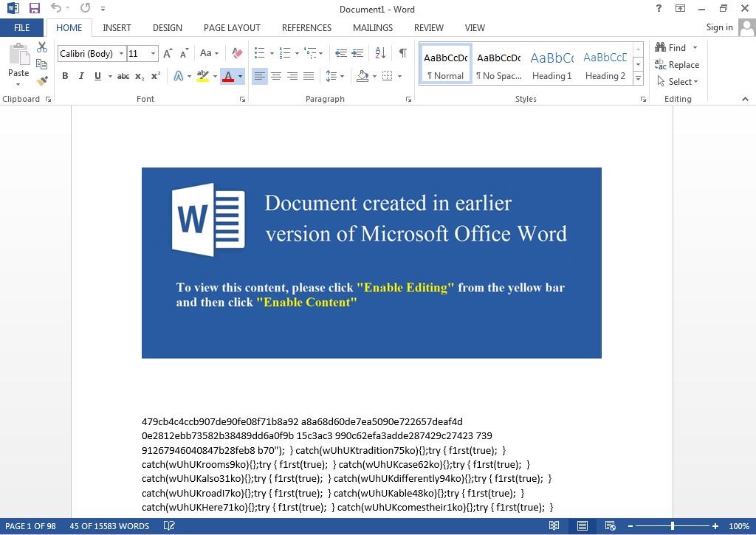Open the INSERT ribbon tab
The image size is (756, 535).
pyautogui.click(x=117, y=27)
